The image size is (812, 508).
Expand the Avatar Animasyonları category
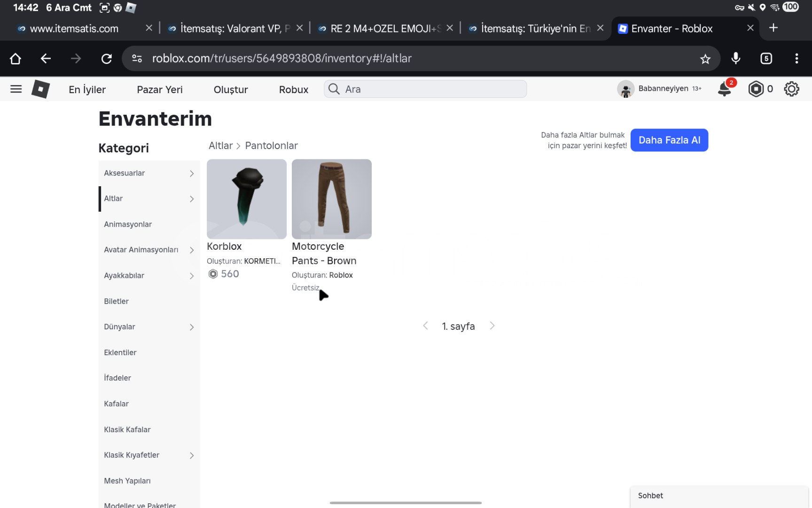pos(192,250)
